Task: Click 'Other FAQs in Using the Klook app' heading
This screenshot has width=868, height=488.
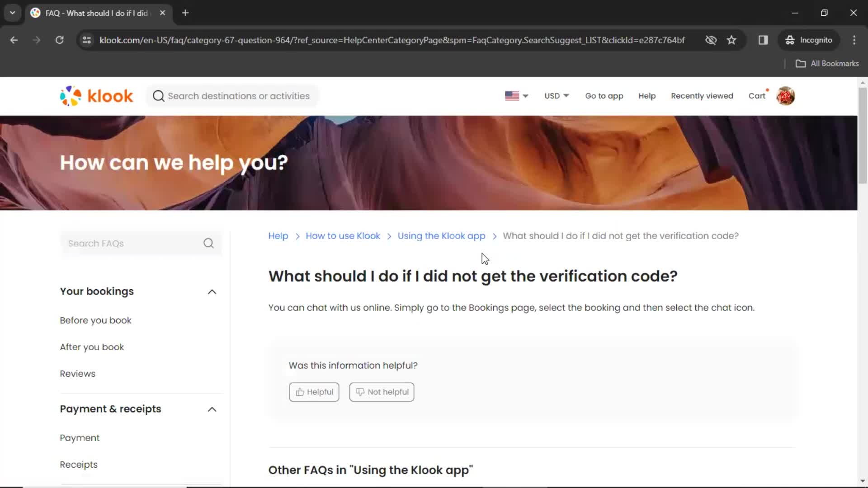Action: point(370,470)
